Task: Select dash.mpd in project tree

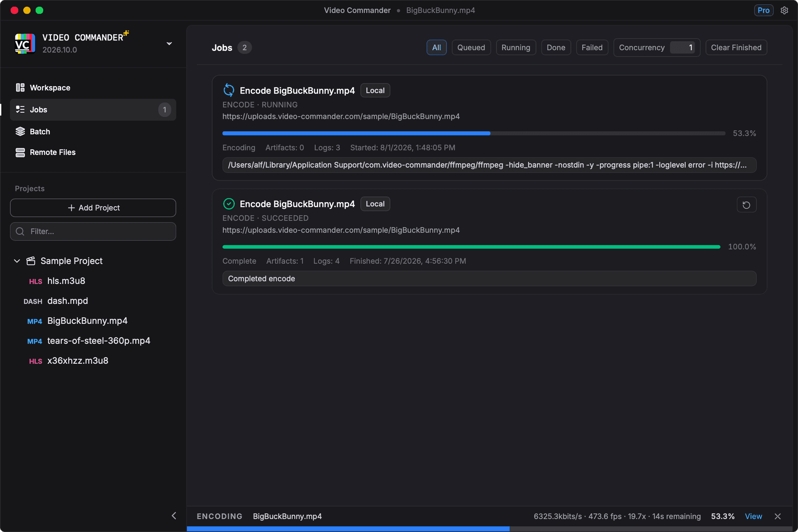Action: (x=68, y=301)
